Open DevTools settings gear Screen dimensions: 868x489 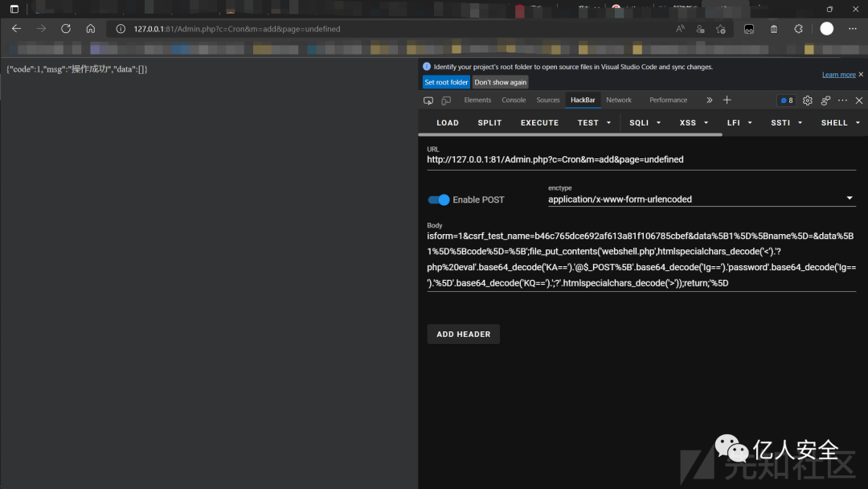point(808,101)
